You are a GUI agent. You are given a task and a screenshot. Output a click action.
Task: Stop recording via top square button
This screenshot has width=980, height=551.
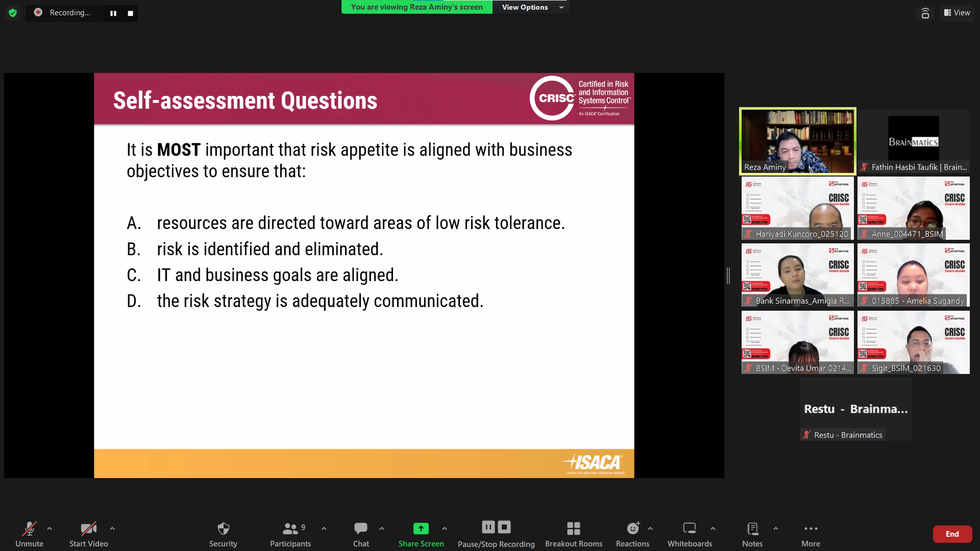pos(130,13)
